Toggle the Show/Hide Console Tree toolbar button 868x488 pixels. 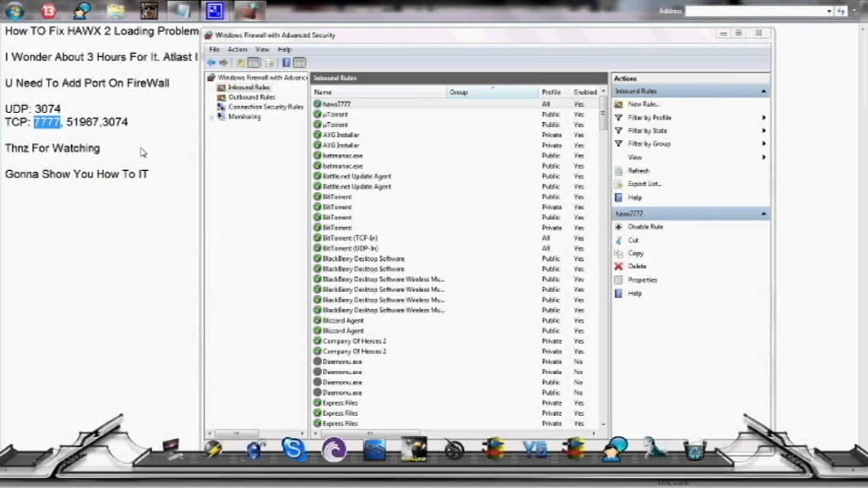(x=254, y=63)
